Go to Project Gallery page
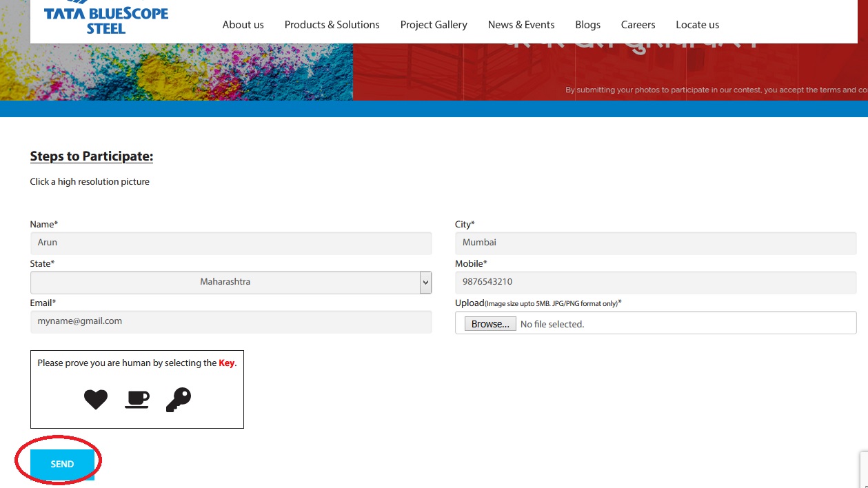The width and height of the screenshot is (868, 488). point(434,25)
